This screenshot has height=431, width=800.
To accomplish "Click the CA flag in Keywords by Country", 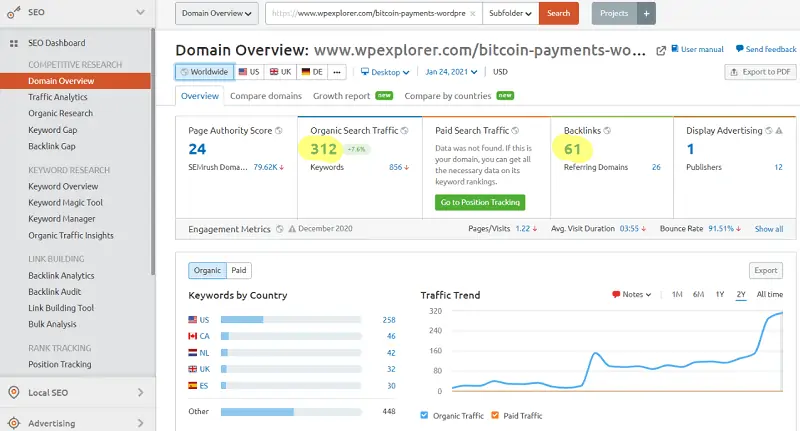I will pos(192,336).
